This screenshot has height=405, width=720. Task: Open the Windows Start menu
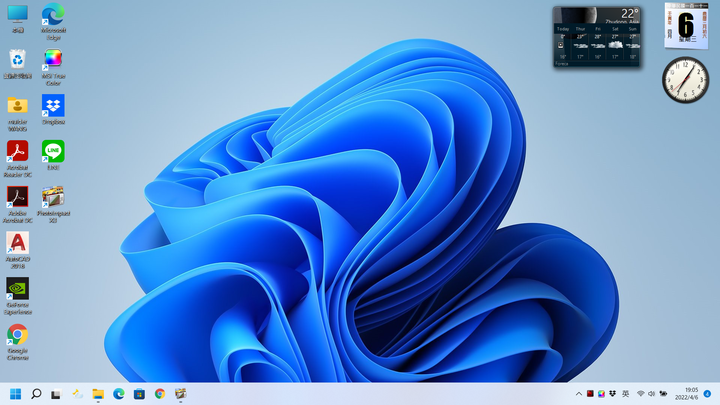[x=16, y=394]
